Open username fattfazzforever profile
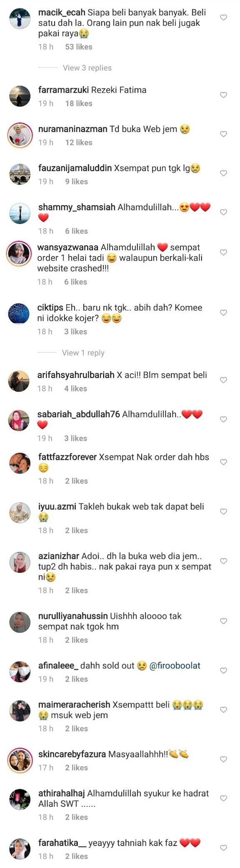Screen dimensions: 240x868 click(x=67, y=457)
